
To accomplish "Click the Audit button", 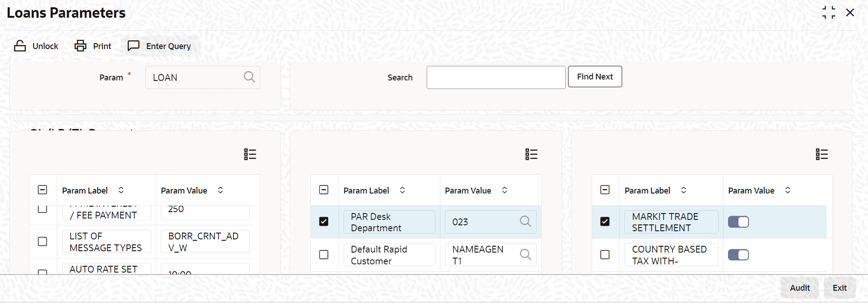I will pos(799,288).
